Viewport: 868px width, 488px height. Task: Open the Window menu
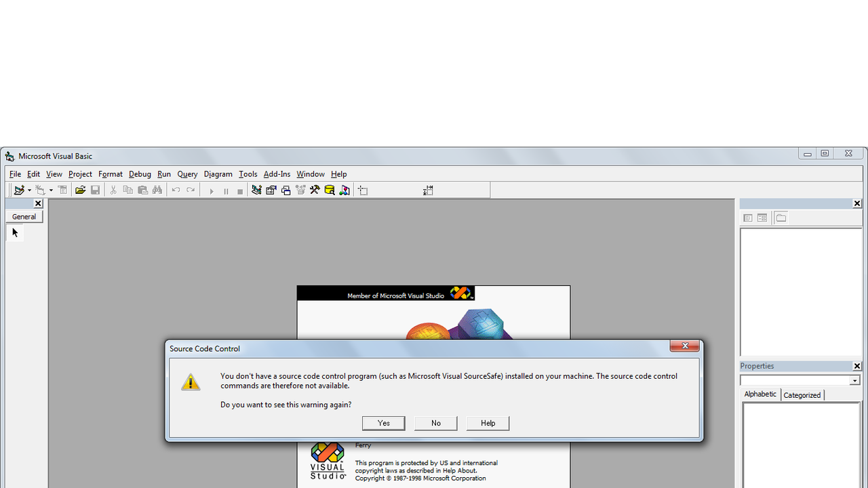(311, 174)
